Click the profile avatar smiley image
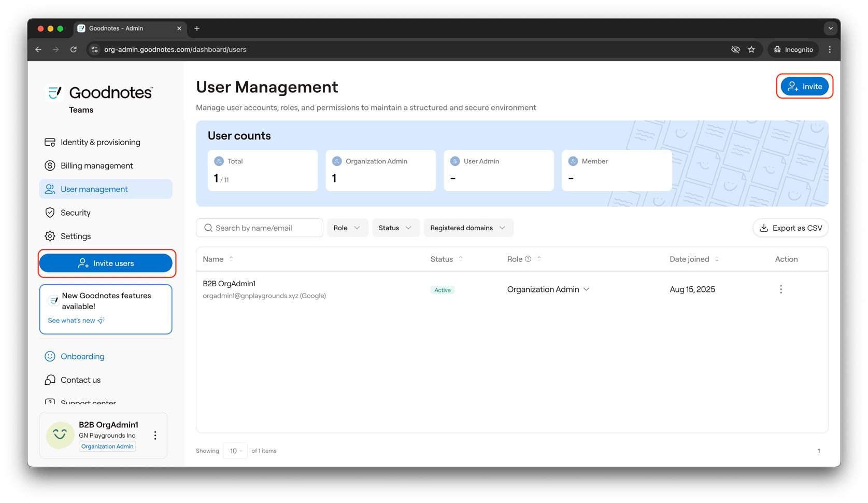The width and height of the screenshot is (868, 503). tap(60, 435)
